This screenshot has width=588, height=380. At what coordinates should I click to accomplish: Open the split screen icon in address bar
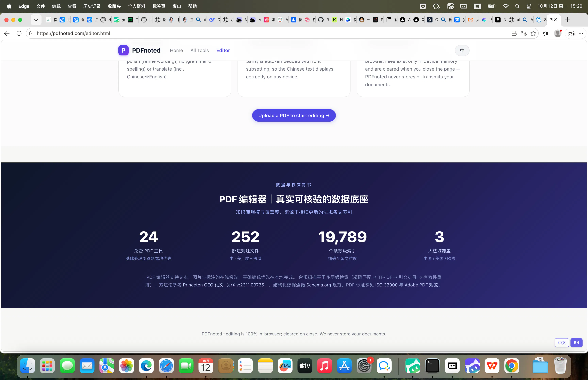click(x=514, y=33)
